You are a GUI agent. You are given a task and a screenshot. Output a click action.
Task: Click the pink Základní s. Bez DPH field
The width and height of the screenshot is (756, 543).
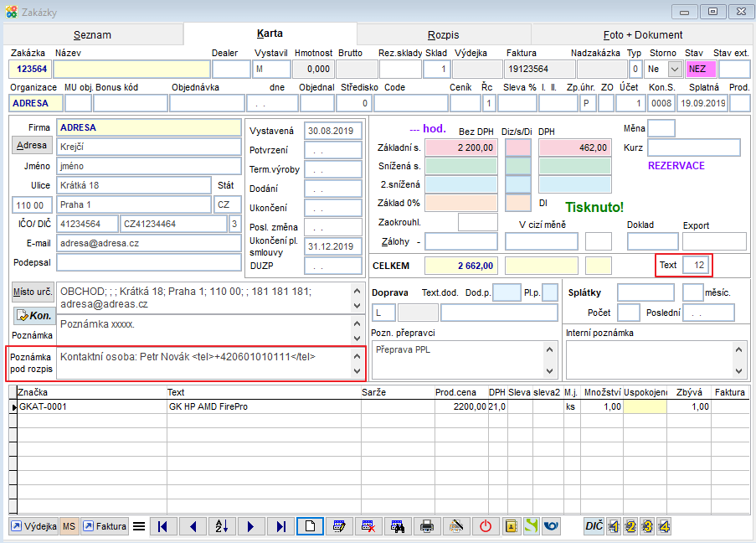coord(461,147)
